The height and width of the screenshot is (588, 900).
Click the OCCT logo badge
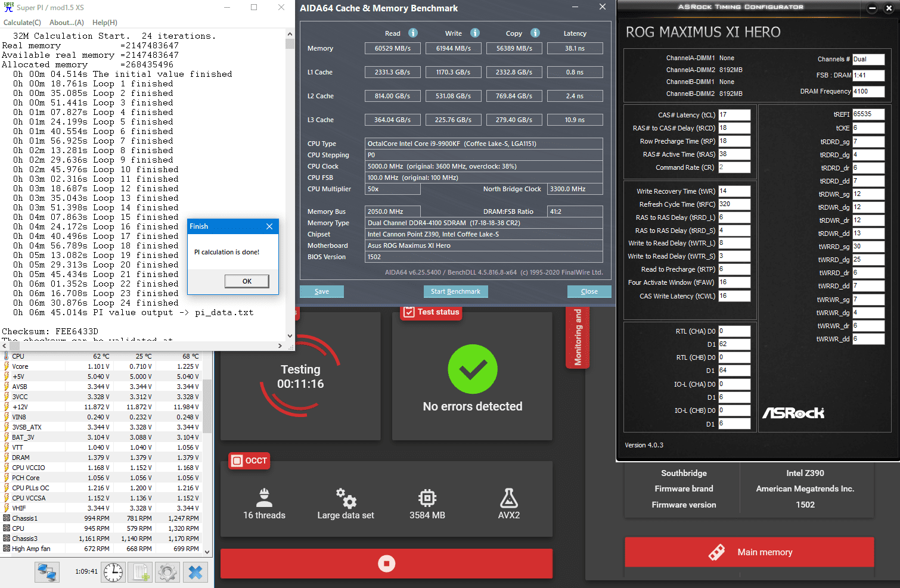(250, 461)
